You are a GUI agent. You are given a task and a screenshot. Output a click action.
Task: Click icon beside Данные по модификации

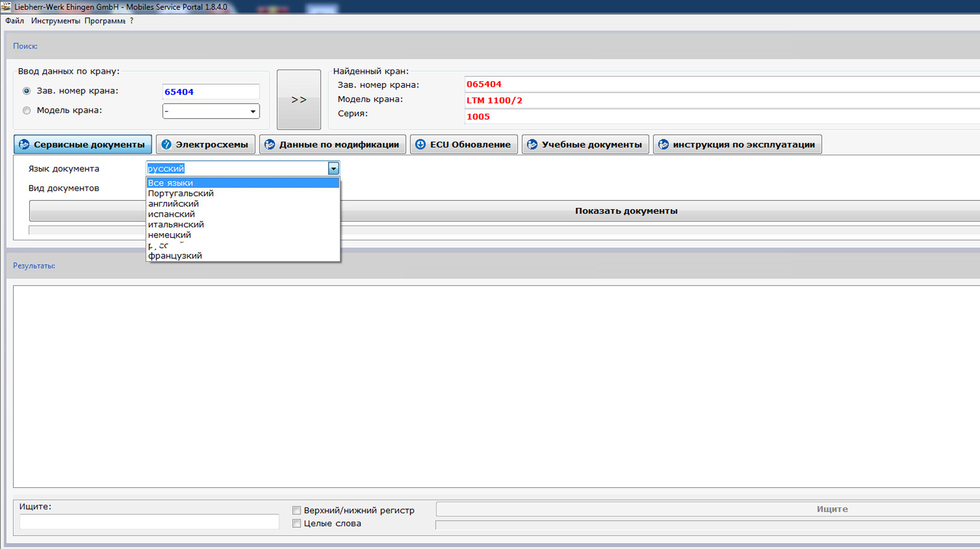pyautogui.click(x=270, y=145)
